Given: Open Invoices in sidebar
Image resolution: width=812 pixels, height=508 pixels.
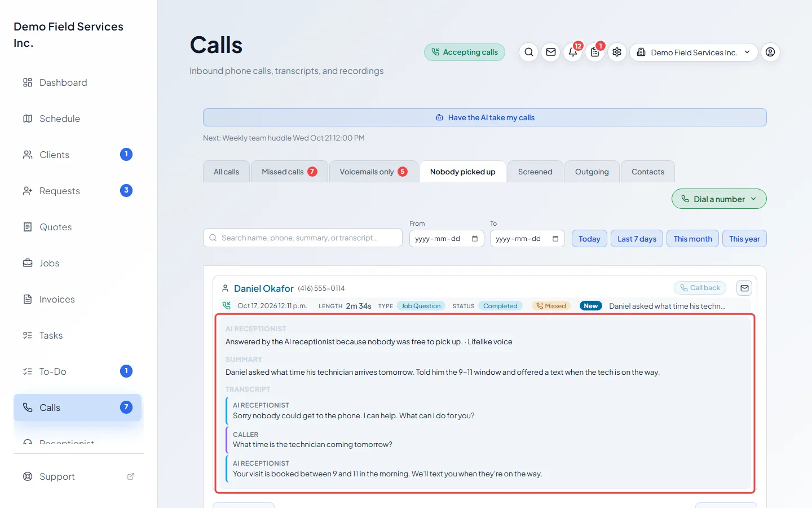Looking at the screenshot, I should click(77, 299).
